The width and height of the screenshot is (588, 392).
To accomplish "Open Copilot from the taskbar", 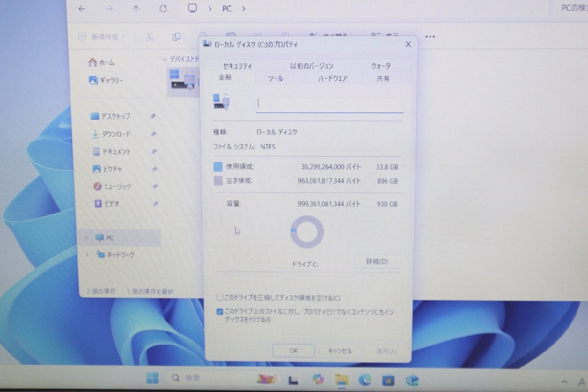I will pos(318,379).
